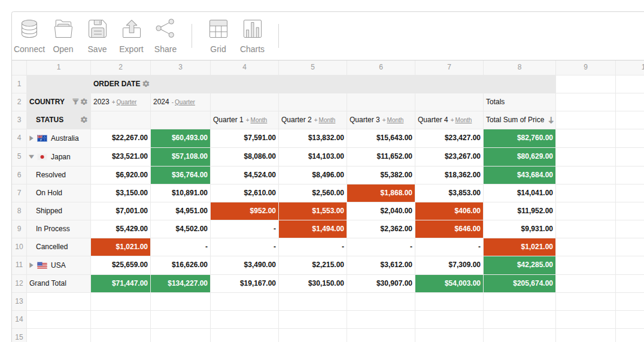The height and width of the screenshot is (342, 644).
Task: Click the COUNTRY filter funnel icon
Action: click(75, 102)
